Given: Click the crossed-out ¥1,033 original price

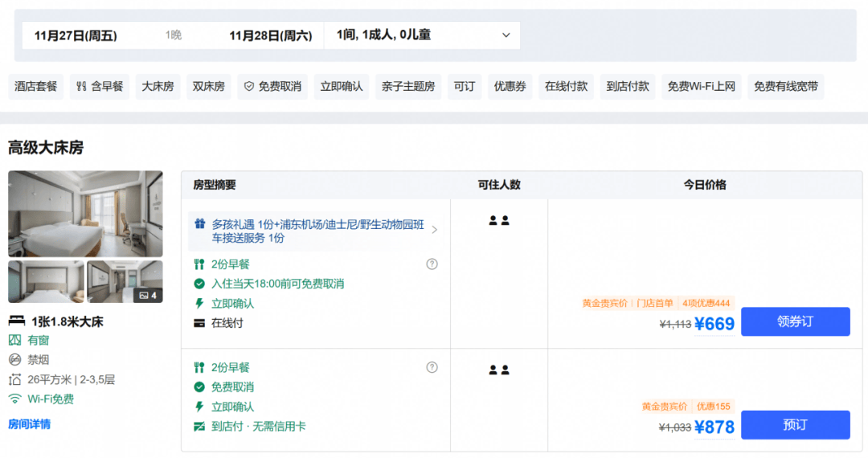Looking at the screenshot, I should [675, 427].
